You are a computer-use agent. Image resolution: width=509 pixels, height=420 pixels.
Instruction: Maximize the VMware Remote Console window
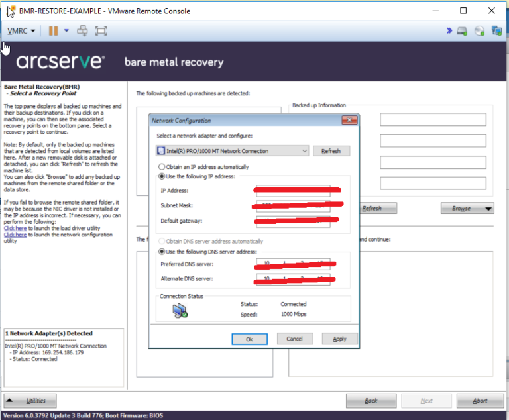click(x=463, y=11)
